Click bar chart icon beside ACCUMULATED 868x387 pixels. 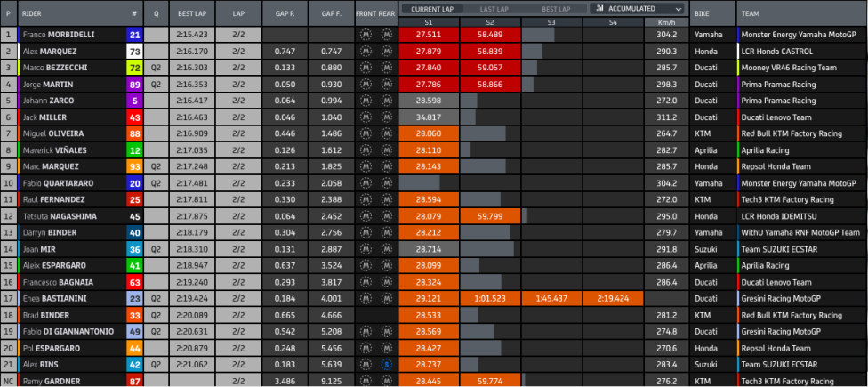point(599,8)
